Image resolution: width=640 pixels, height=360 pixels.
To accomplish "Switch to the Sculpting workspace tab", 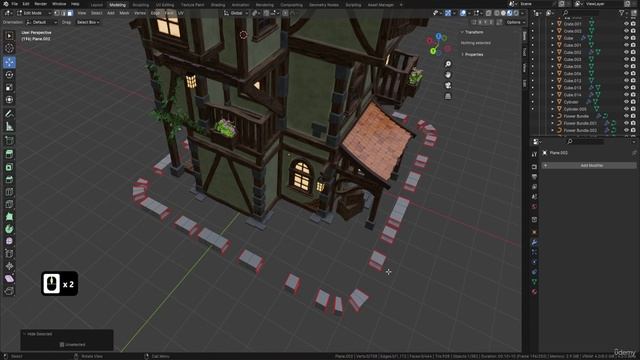I will [x=140, y=5].
